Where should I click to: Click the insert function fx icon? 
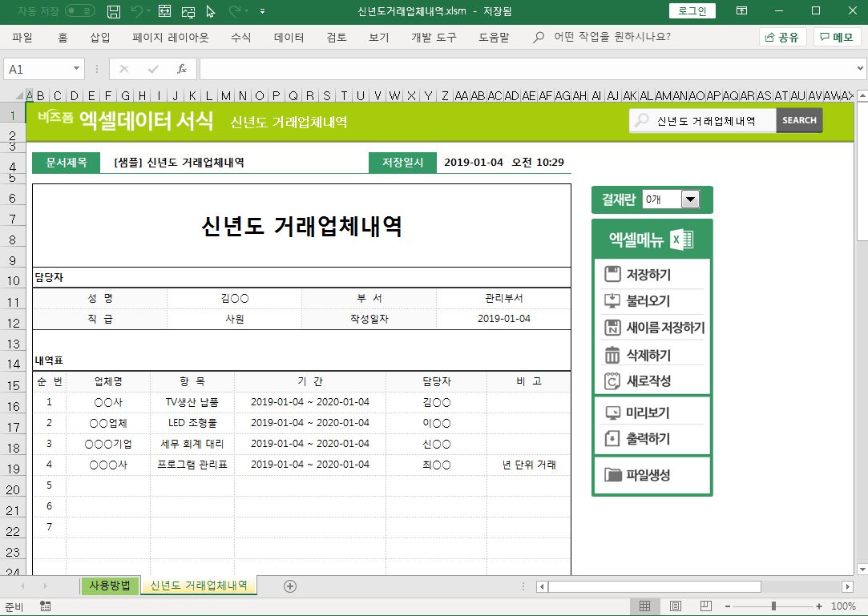coord(182,69)
